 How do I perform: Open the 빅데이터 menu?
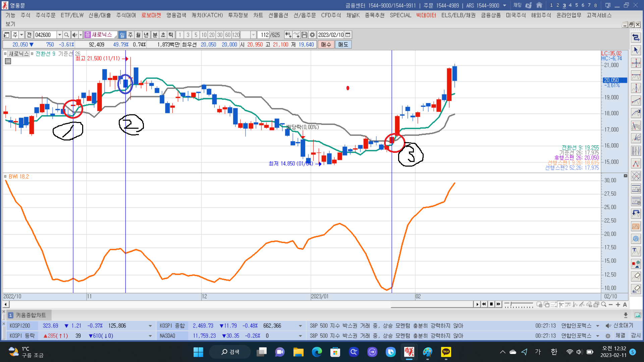tap(426, 15)
